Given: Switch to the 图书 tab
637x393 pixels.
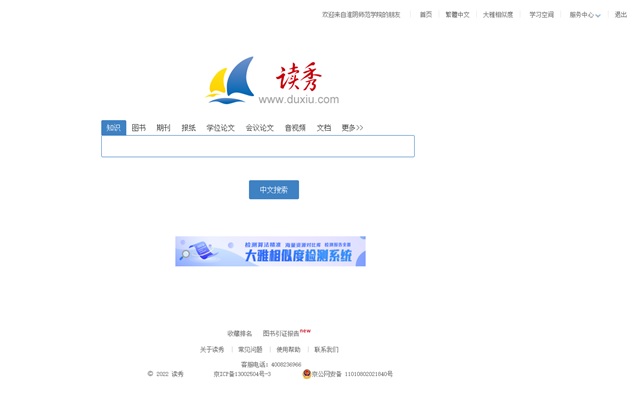Looking at the screenshot, I should [139, 128].
